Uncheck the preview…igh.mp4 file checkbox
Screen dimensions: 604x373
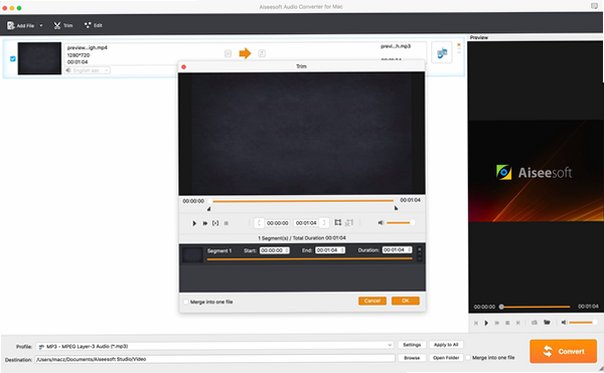pos(13,59)
